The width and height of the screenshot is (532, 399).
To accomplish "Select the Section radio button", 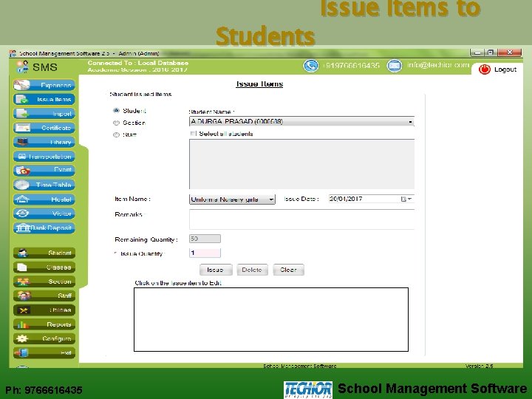I will pyautogui.click(x=117, y=123).
